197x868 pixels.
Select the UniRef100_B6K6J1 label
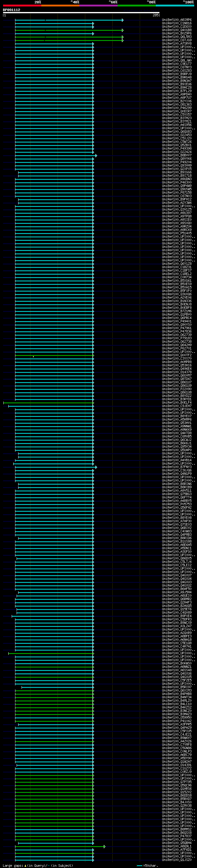tap(177, 443)
